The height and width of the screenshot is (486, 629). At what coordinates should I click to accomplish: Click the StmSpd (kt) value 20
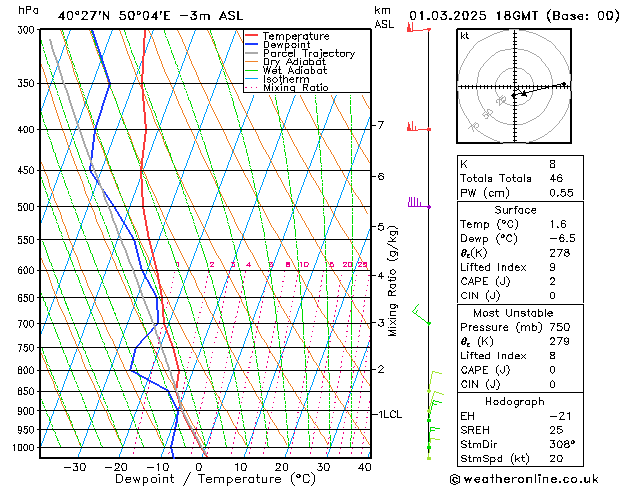coord(556,459)
